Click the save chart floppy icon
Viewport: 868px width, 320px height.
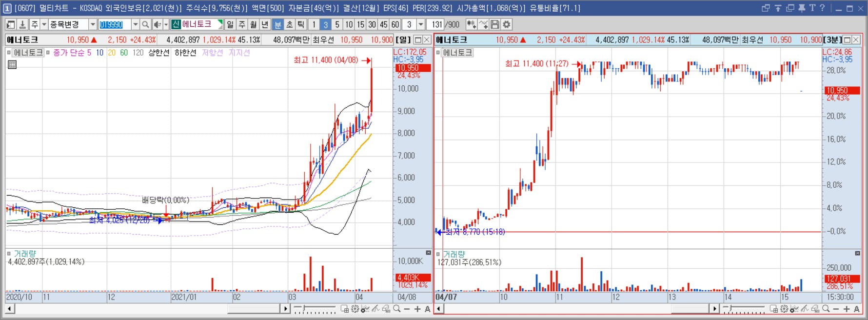click(495, 24)
